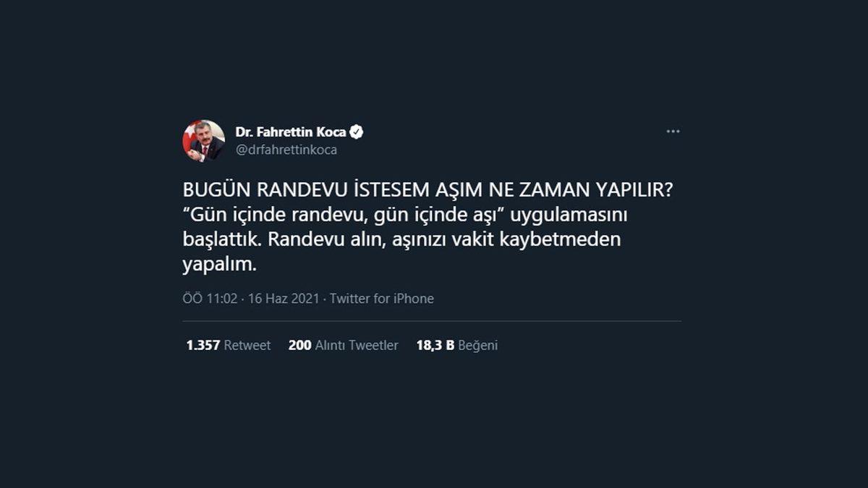
Task: Click the 16 Haz 2021 timestamp
Action: pyautogui.click(x=282, y=298)
